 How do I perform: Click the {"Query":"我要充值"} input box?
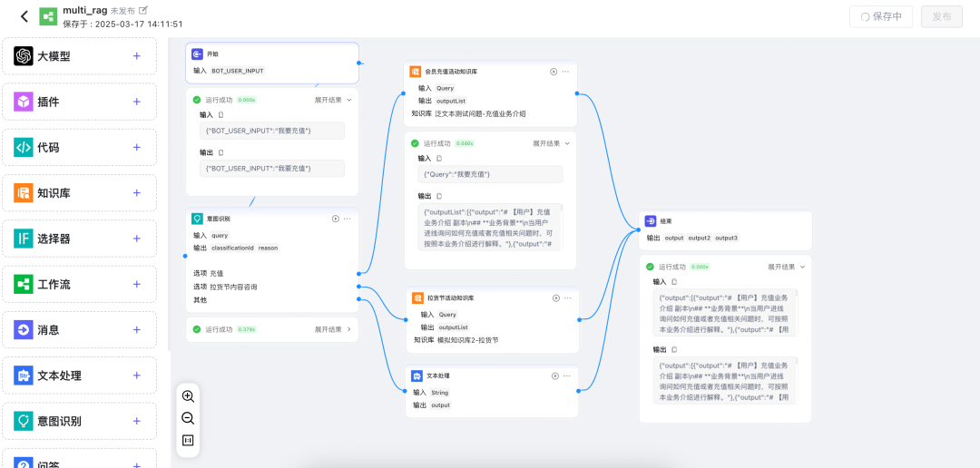(490, 174)
